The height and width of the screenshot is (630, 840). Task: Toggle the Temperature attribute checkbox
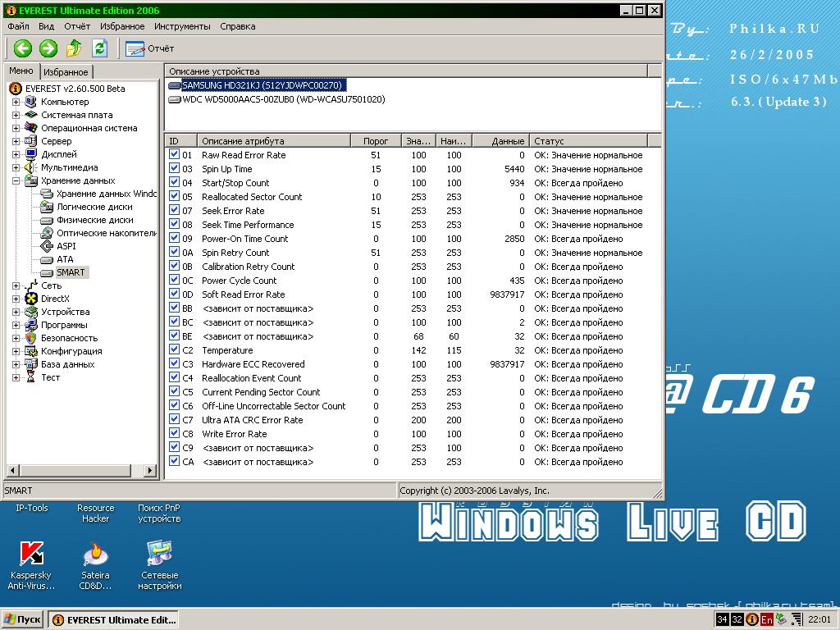[x=174, y=350]
